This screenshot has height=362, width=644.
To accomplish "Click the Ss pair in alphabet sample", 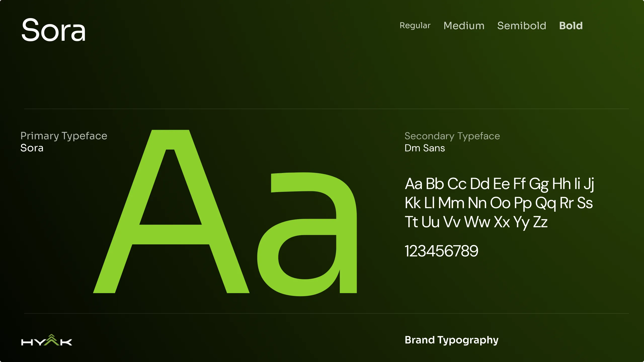I will 585,203.
